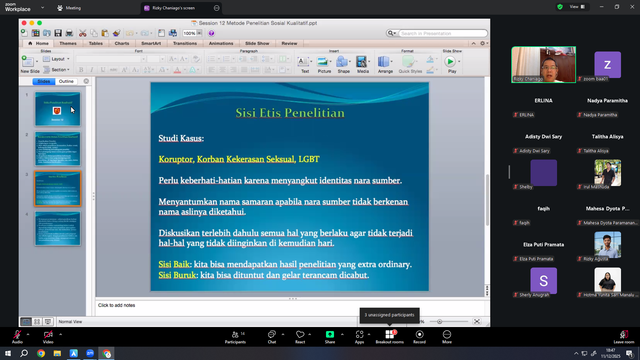Click the New Presentation gallery icon
Screen dimensions: 640x360
click(36, 33)
